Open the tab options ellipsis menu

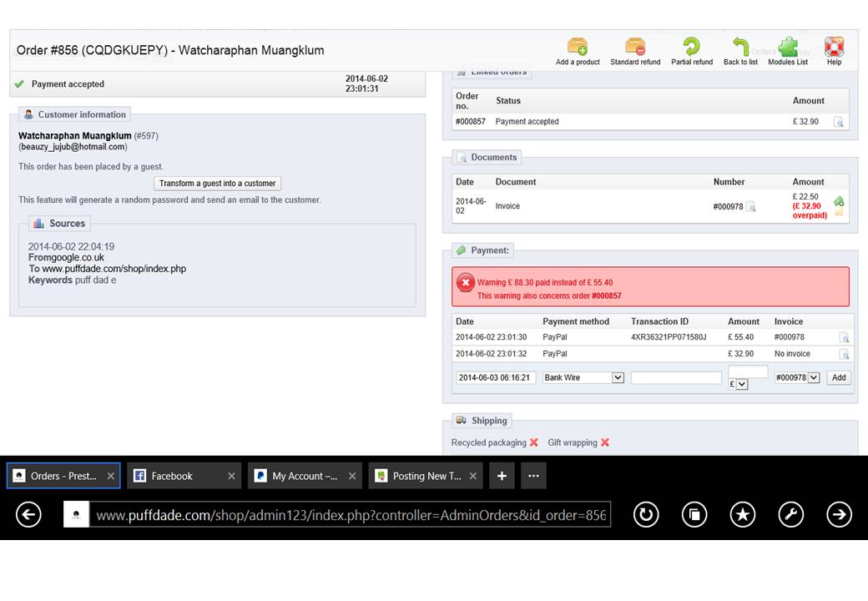[x=533, y=476]
